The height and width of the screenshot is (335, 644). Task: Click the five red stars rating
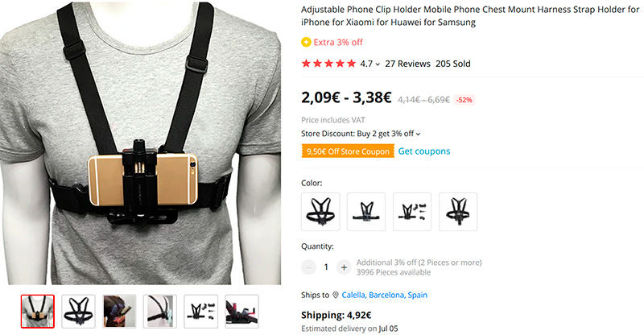(x=328, y=64)
